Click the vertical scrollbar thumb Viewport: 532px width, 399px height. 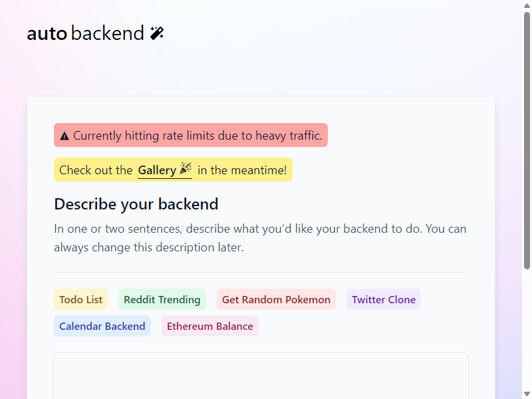[x=527, y=140]
